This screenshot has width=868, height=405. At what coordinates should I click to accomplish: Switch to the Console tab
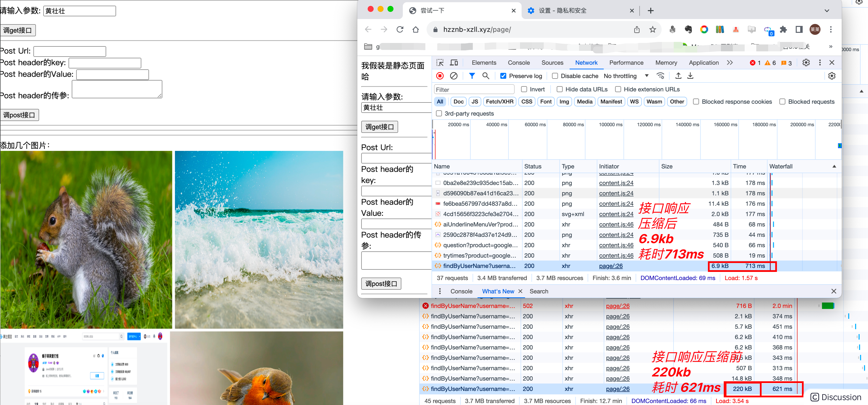(x=519, y=63)
